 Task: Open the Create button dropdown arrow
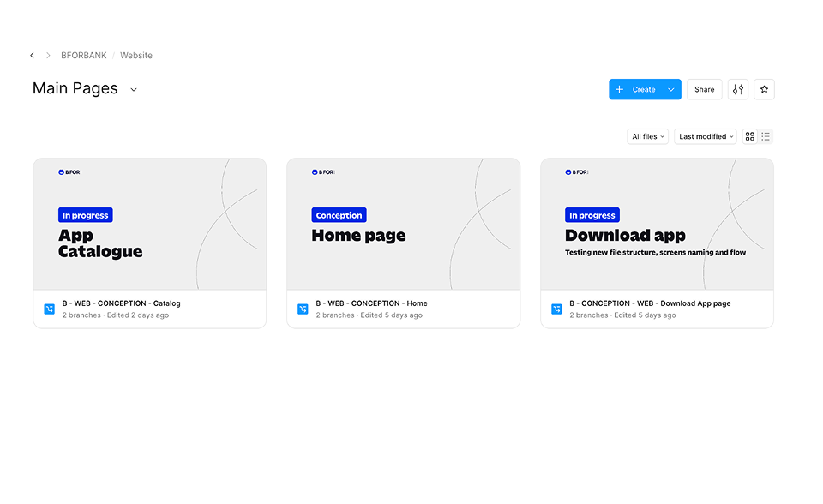tap(671, 89)
